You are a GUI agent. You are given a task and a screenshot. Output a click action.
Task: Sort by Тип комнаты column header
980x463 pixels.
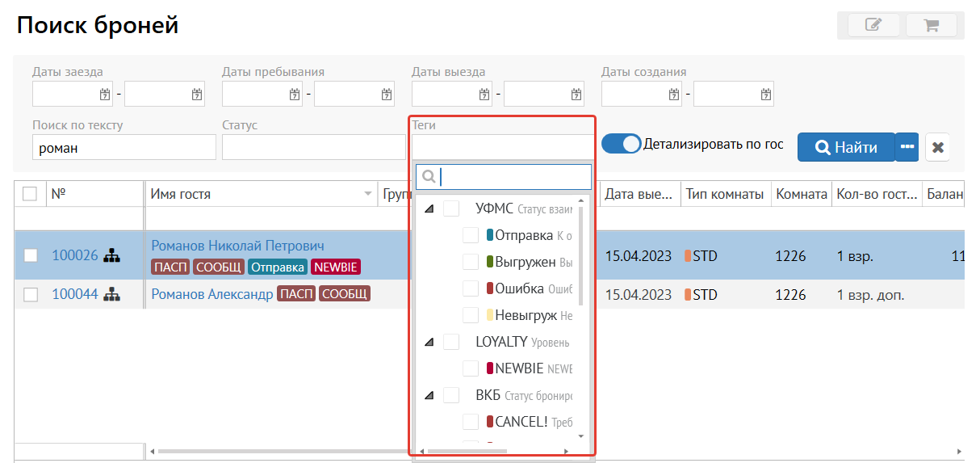point(725,194)
